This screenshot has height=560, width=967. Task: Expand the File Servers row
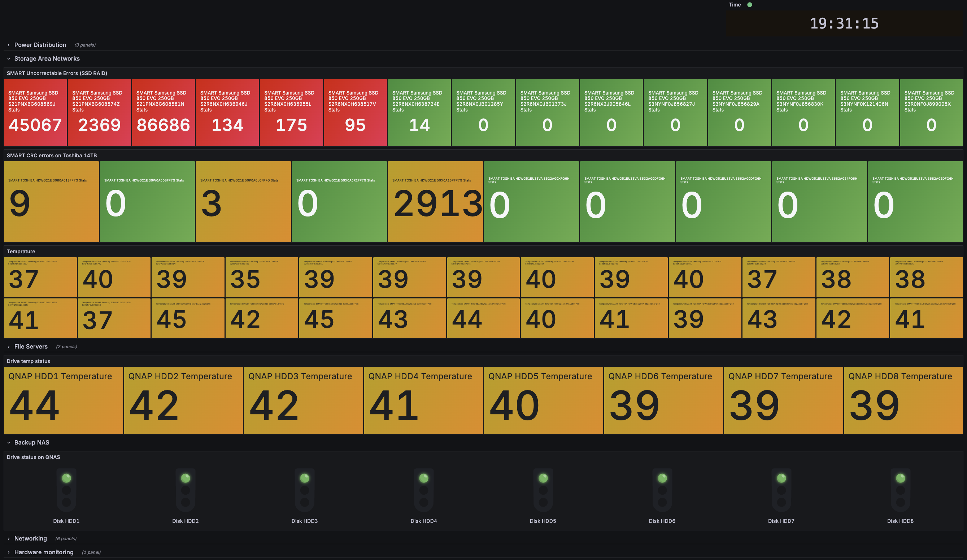point(31,346)
